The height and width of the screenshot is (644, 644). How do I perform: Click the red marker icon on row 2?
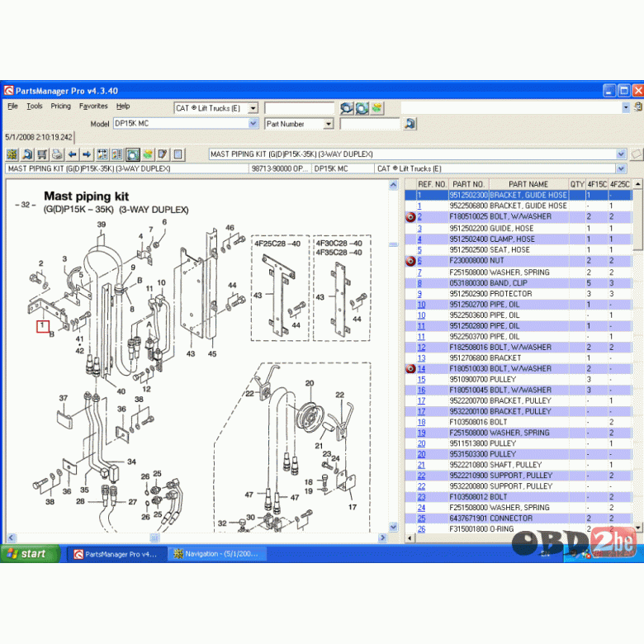point(410,217)
